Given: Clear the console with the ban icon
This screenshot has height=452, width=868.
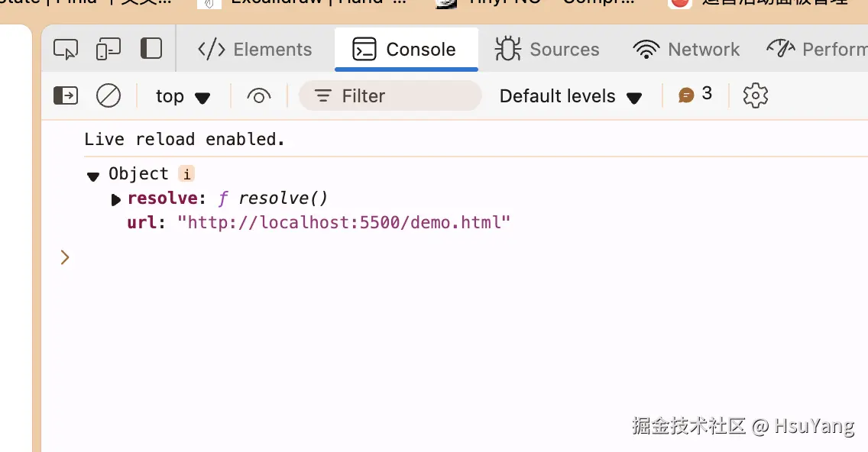Looking at the screenshot, I should tap(108, 95).
